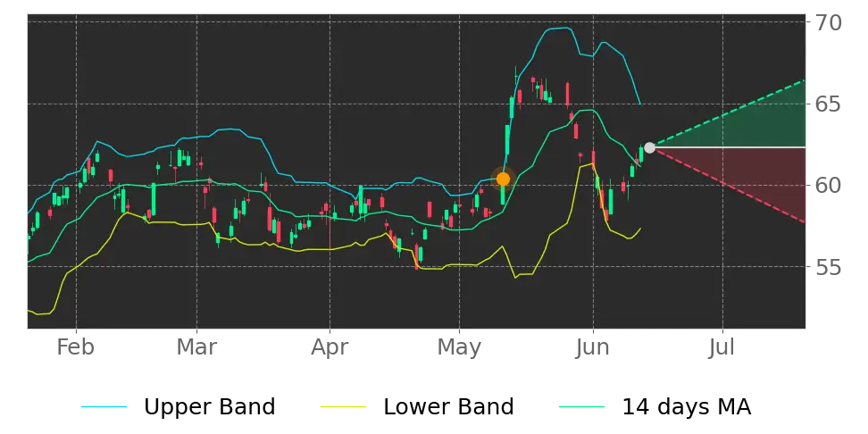Click the Jun axis label

pos(593,347)
